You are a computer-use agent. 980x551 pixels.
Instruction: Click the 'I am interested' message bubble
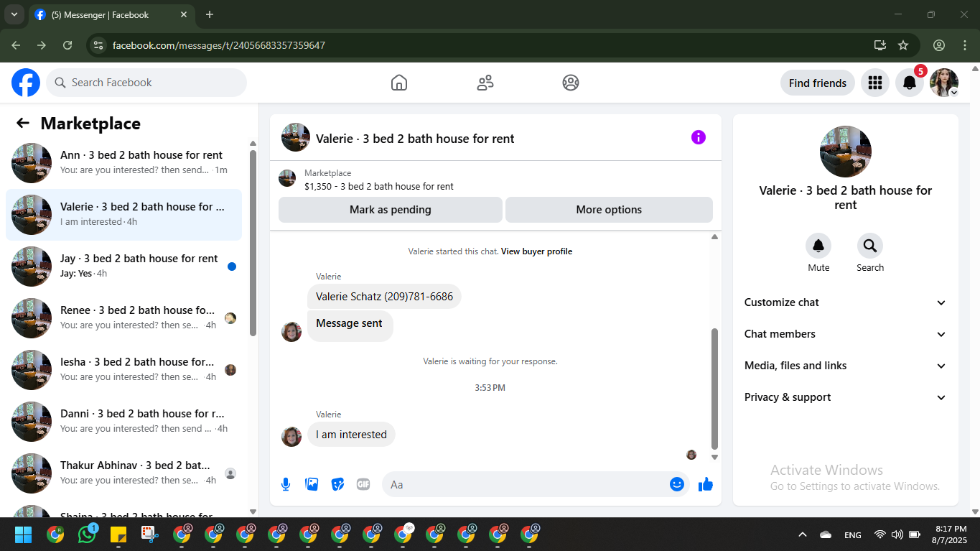[x=351, y=435]
